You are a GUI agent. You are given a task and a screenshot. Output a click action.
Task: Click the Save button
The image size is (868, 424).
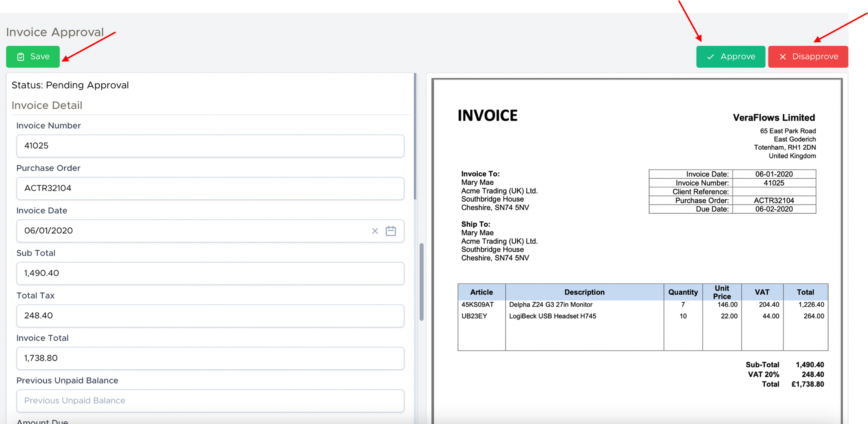point(33,57)
